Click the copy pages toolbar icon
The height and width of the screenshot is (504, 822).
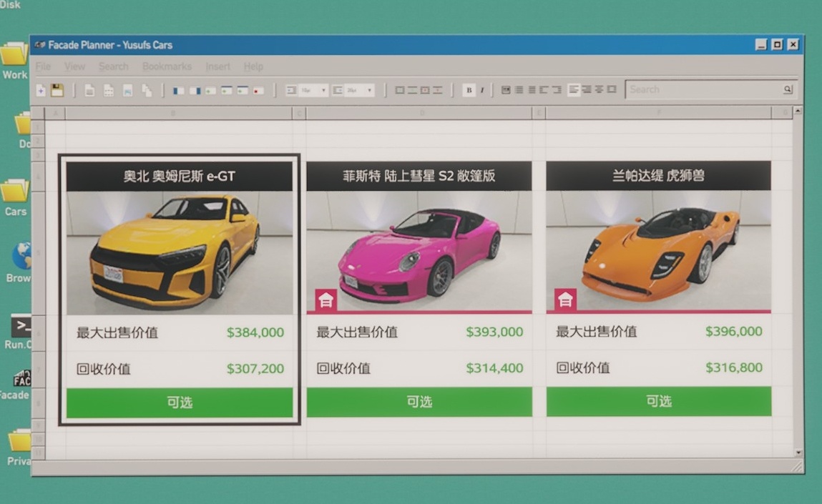click(x=147, y=91)
